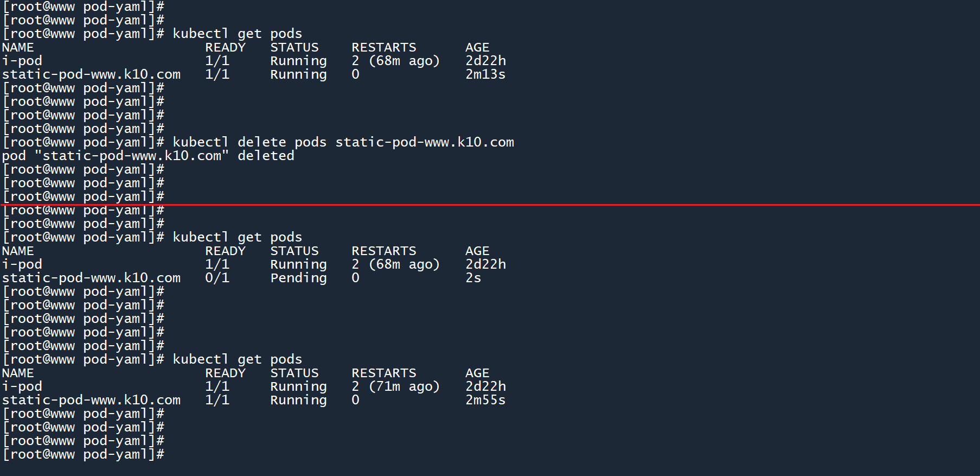Viewport: 980px width, 476px height.
Task: Click the NAME header in the last table
Action: click(x=18, y=373)
